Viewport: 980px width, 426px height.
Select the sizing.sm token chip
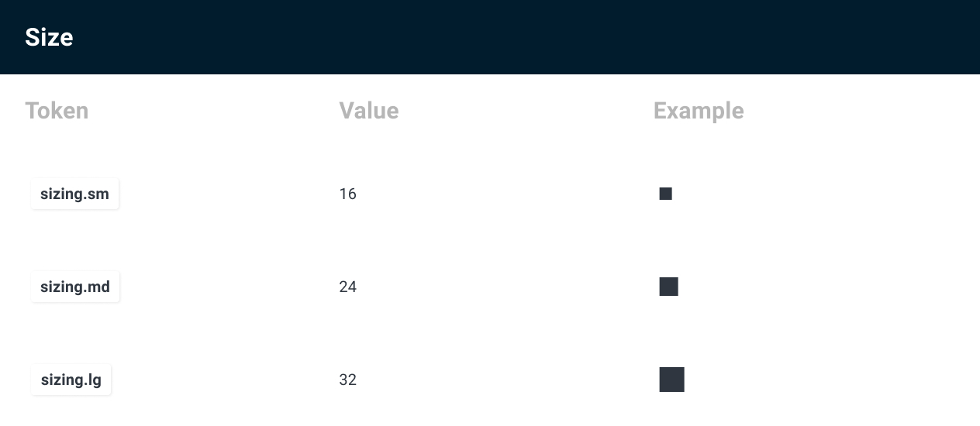click(x=74, y=194)
